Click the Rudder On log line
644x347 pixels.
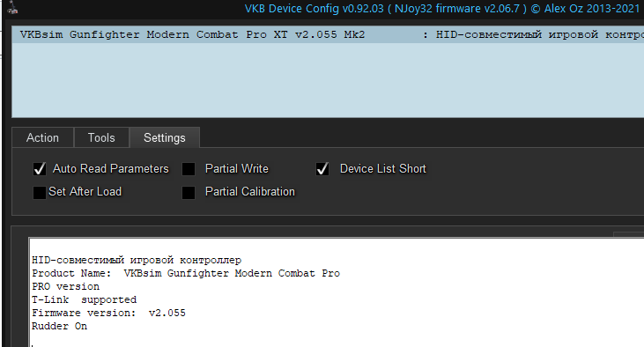click(60, 326)
